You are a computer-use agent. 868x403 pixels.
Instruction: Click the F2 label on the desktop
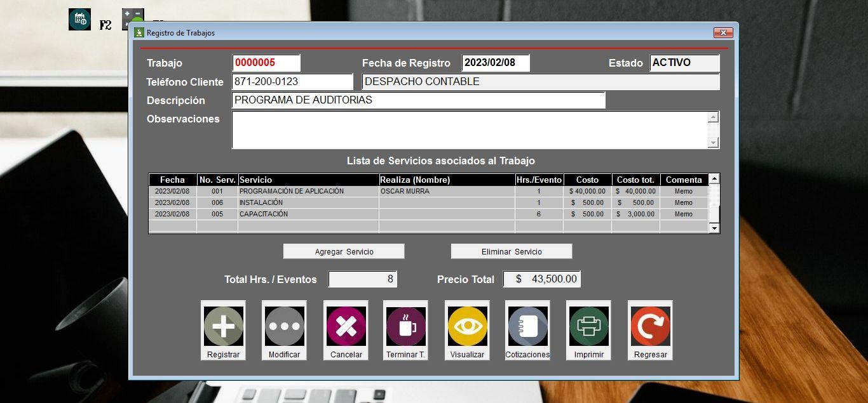[105, 25]
